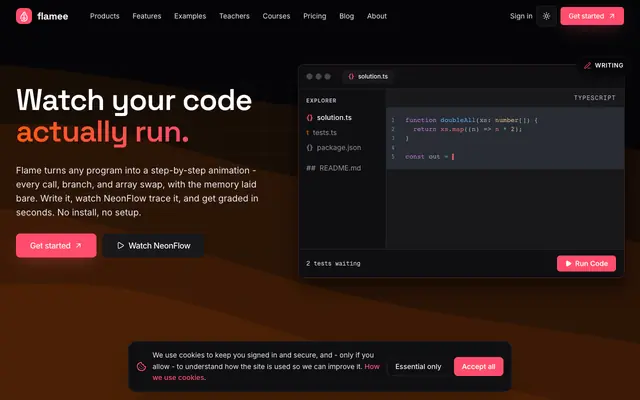The height and width of the screenshot is (400, 640).
Task: Click the WRITING pencil badge
Action: point(603,65)
